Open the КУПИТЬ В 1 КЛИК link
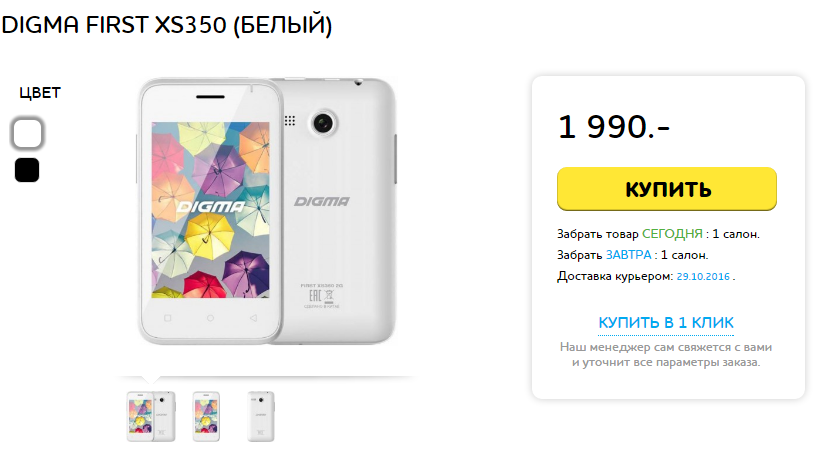Screen dimensions: 832x468 pyautogui.click(x=666, y=323)
